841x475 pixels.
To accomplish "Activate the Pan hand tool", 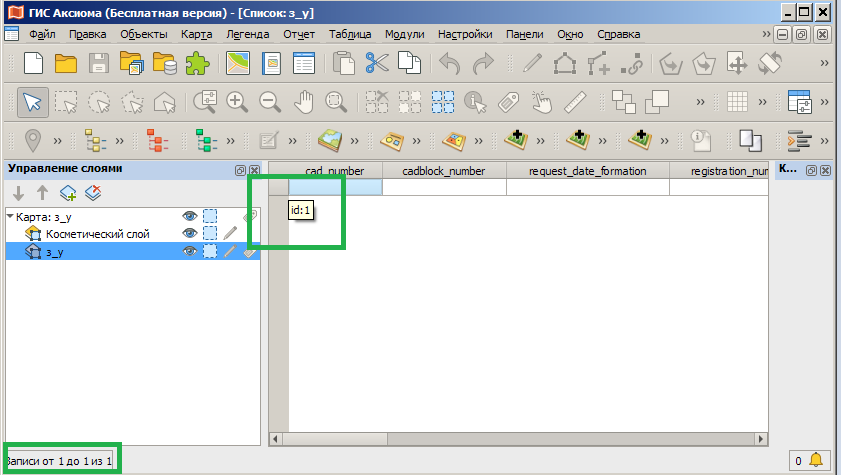I will (304, 101).
